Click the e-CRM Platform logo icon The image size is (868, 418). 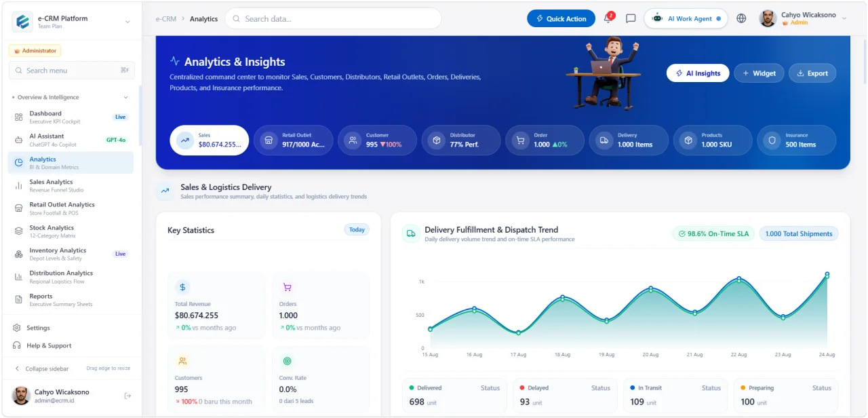(x=22, y=22)
